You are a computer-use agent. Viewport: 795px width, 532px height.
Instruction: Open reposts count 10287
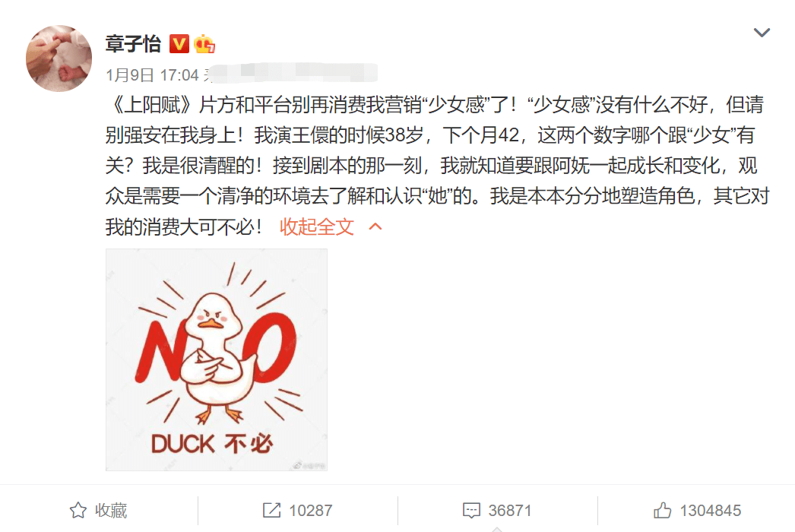point(310,510)
